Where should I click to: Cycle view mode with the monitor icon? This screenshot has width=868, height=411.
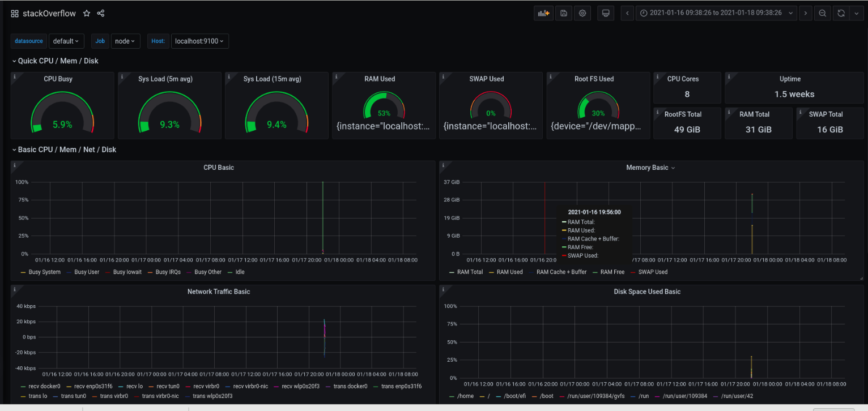(x=606, y=13)
